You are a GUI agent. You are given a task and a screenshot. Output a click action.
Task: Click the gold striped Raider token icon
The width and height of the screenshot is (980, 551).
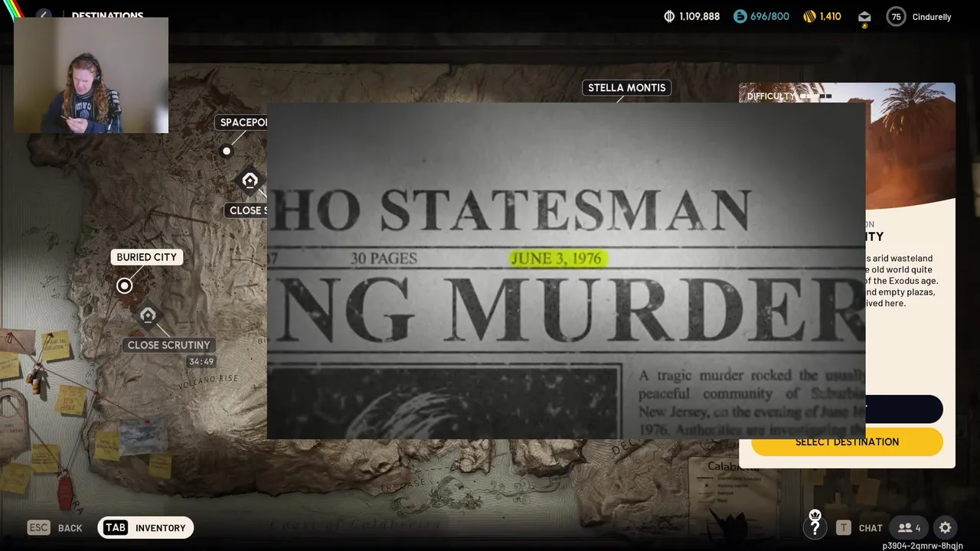pos(809,16)
